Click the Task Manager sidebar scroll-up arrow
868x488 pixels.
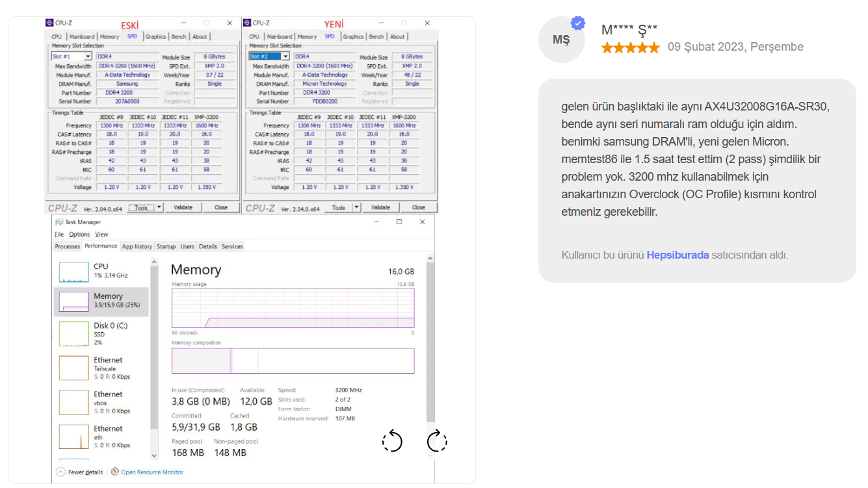154,262
